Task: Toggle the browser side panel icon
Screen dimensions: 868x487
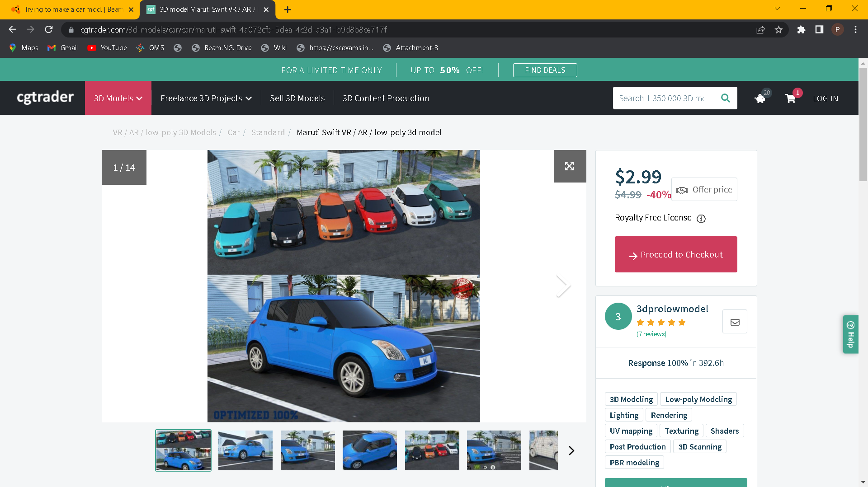Action: pyautogui.click(x=819, y=30)
